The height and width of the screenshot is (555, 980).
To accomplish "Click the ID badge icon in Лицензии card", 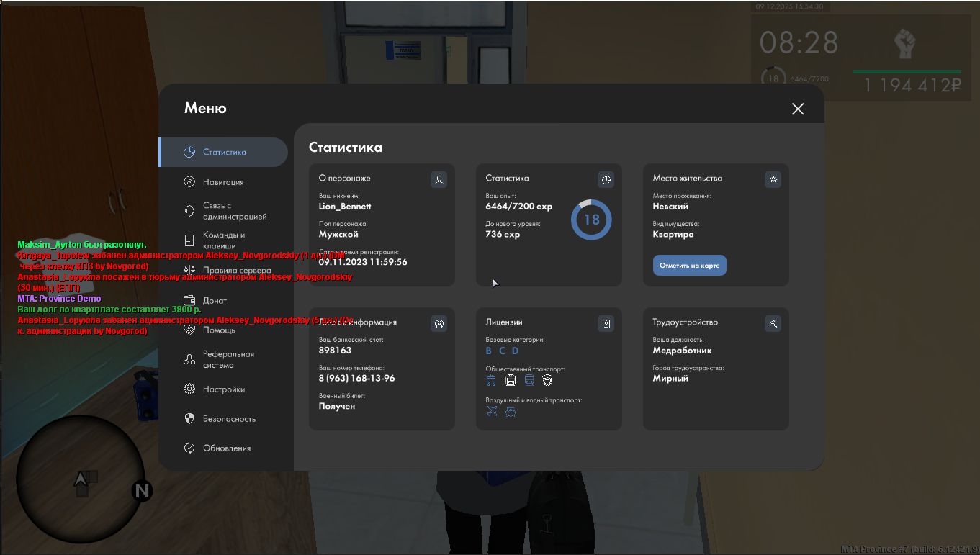I will tap(606, 324).
